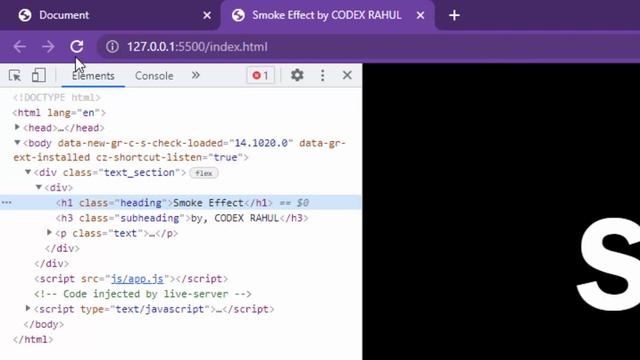Collapse the body element node
Viewport: 640px width, 360px height.
coord(17,142)
